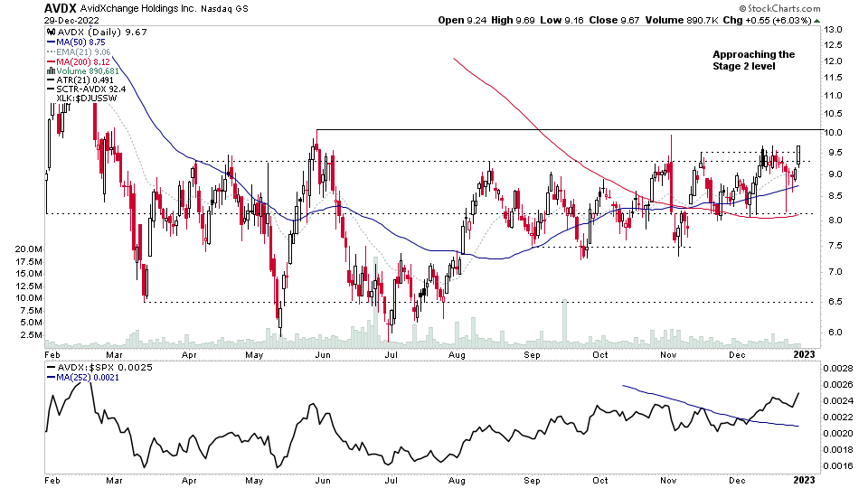
Task: Click the 8.5 price axis label
Action: [835, 196]
